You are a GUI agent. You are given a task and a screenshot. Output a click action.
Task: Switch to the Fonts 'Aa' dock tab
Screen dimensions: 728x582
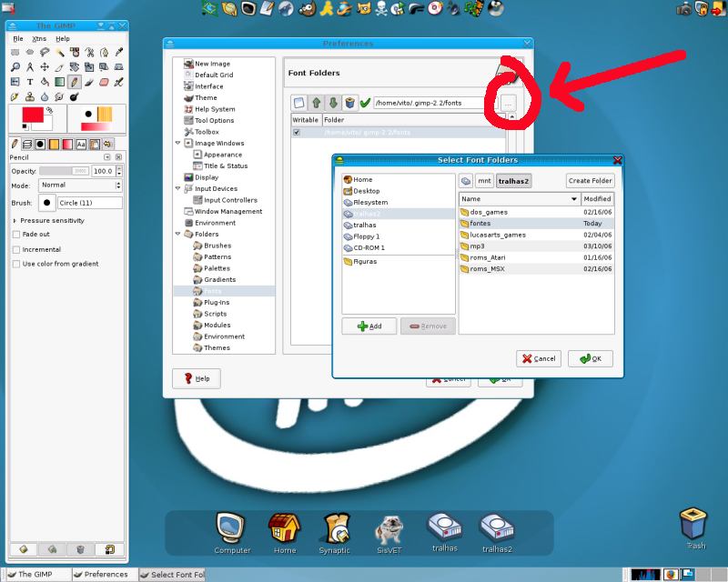pos(81,145)
